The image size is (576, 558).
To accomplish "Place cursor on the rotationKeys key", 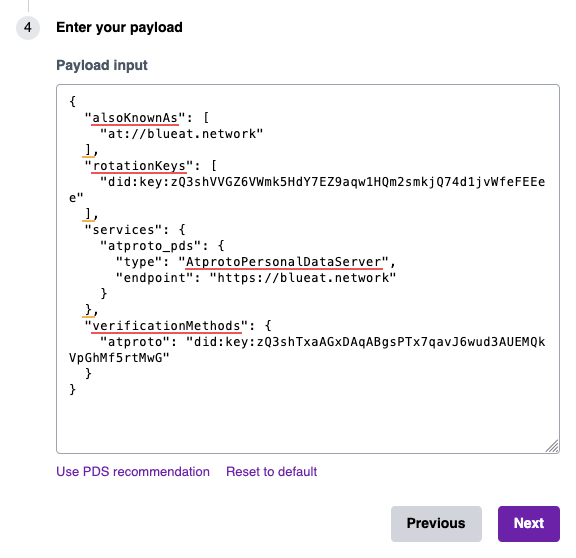I will point(139,166).
